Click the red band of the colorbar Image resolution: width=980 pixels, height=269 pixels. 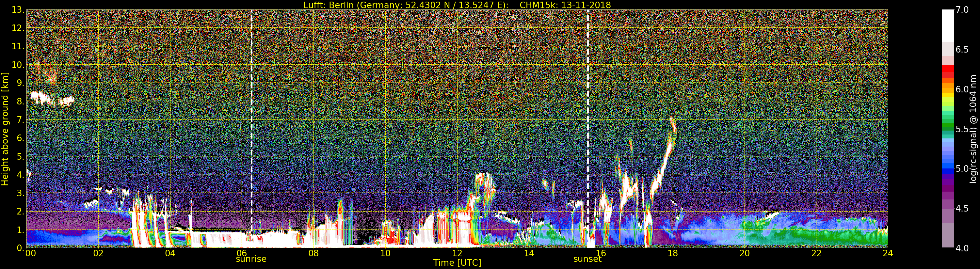click(x=948, y=71)
